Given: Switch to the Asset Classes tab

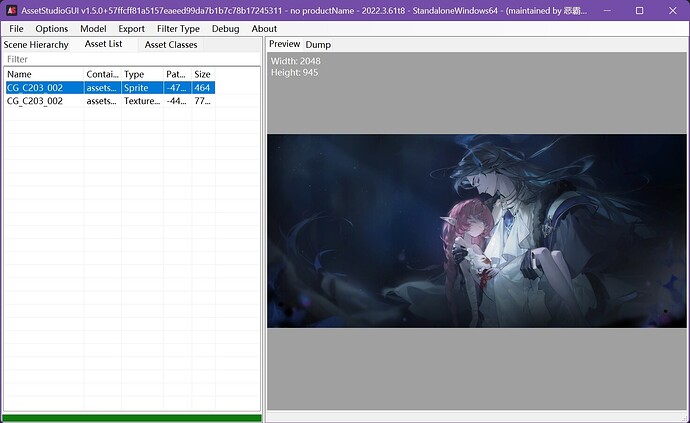Looking at the screenshot, I should 171,45.
